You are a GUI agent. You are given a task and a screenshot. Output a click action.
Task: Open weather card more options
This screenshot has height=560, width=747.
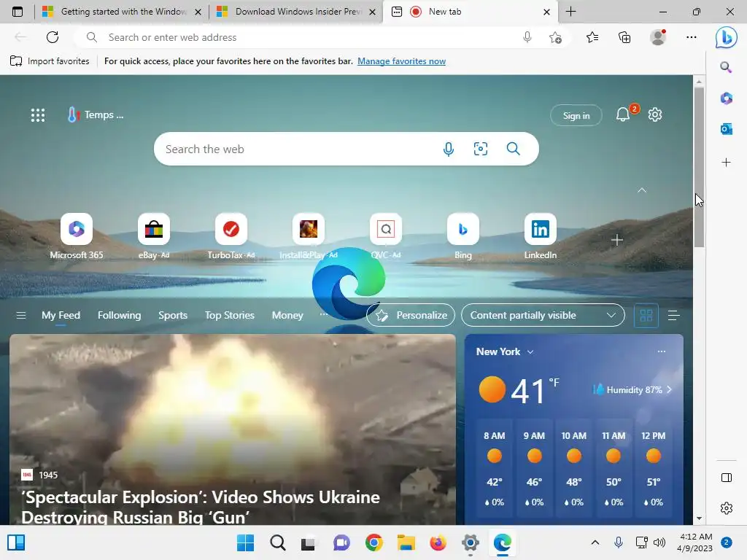(661, 351)
